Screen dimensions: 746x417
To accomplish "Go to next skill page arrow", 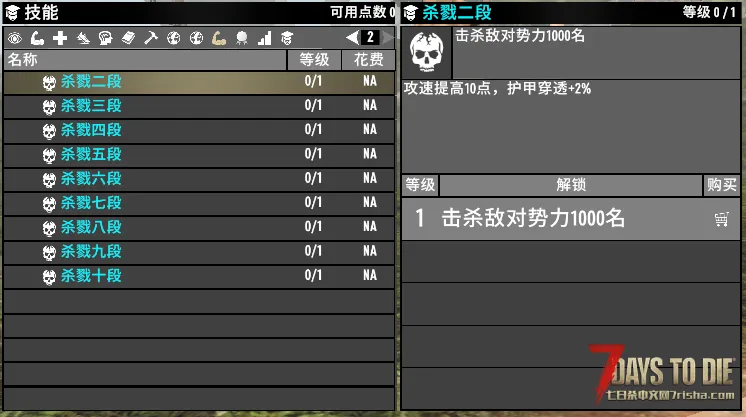I will tap(388, 37).
